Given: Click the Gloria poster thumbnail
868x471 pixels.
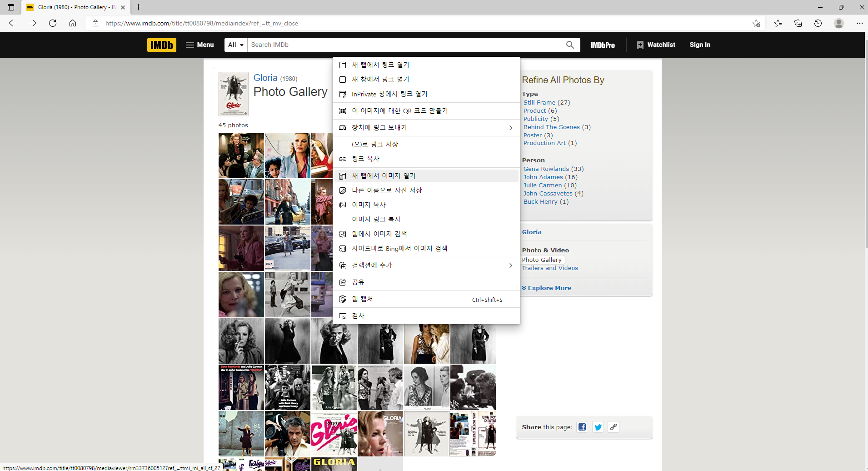Looking at the screenshot, I should [234, 94].
